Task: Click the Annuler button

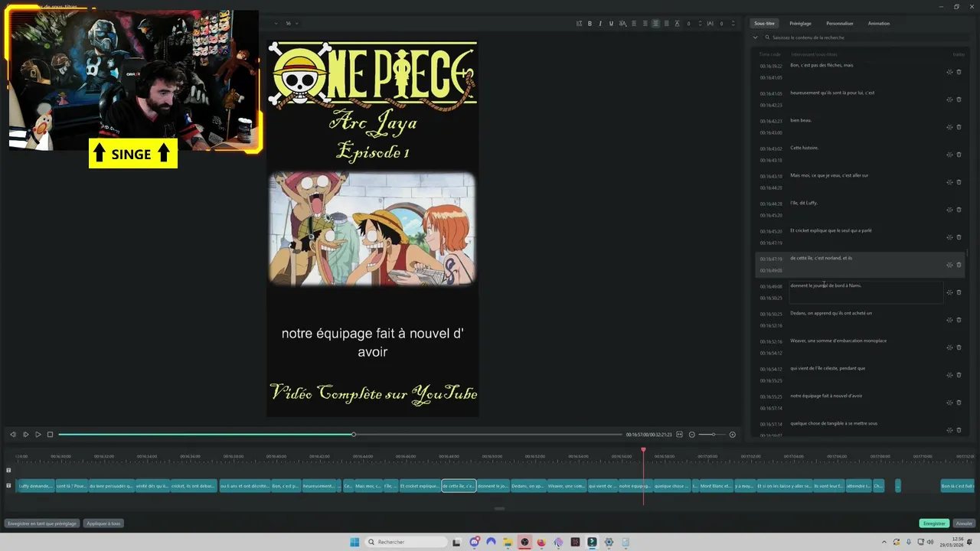Action: [x=965, y=523]
